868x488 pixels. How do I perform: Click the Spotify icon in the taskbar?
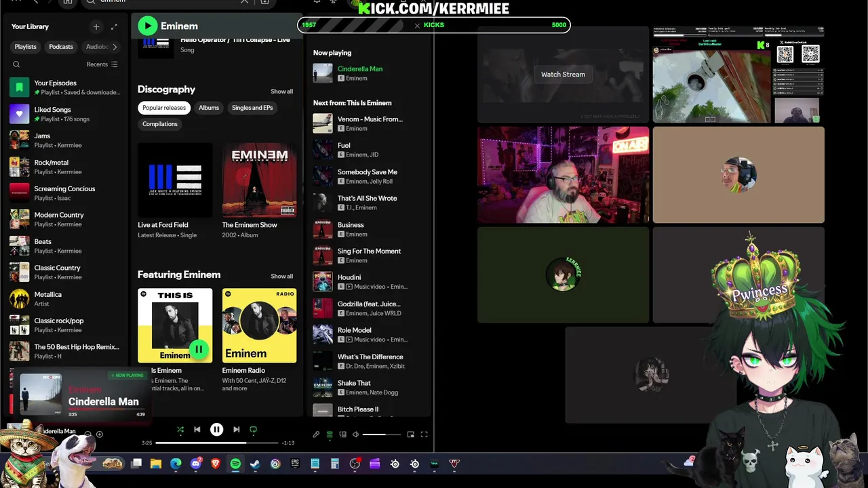click(x=235, y=464)
